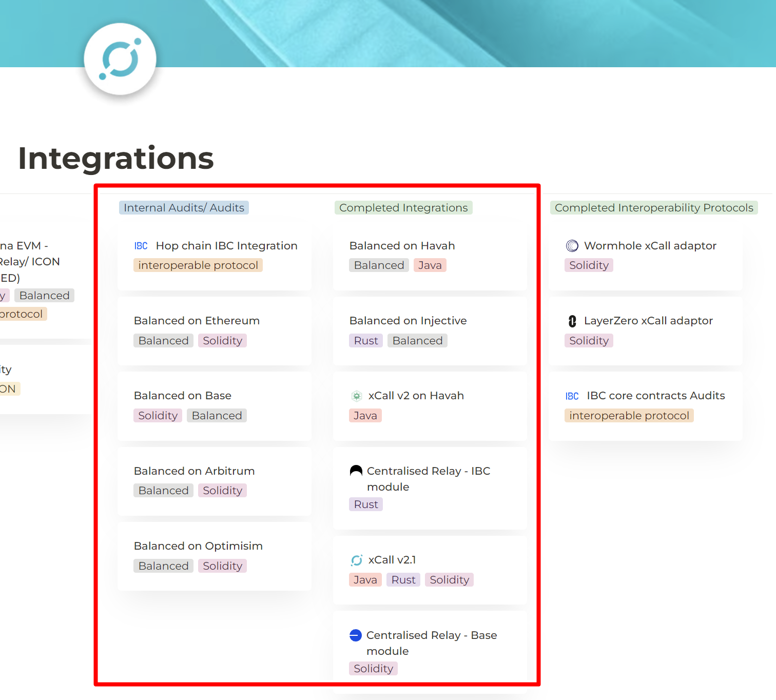The image size is (776, 700).
Task: Click Balanced tag on Balanced on Arbitrum
Action: click(x=164, y=491)
